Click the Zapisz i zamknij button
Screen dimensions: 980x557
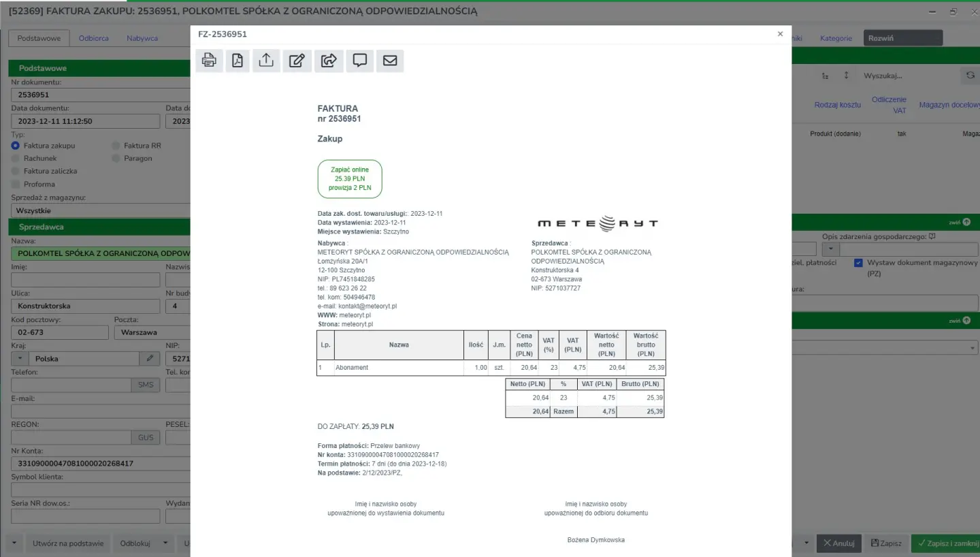coord(946,543)
